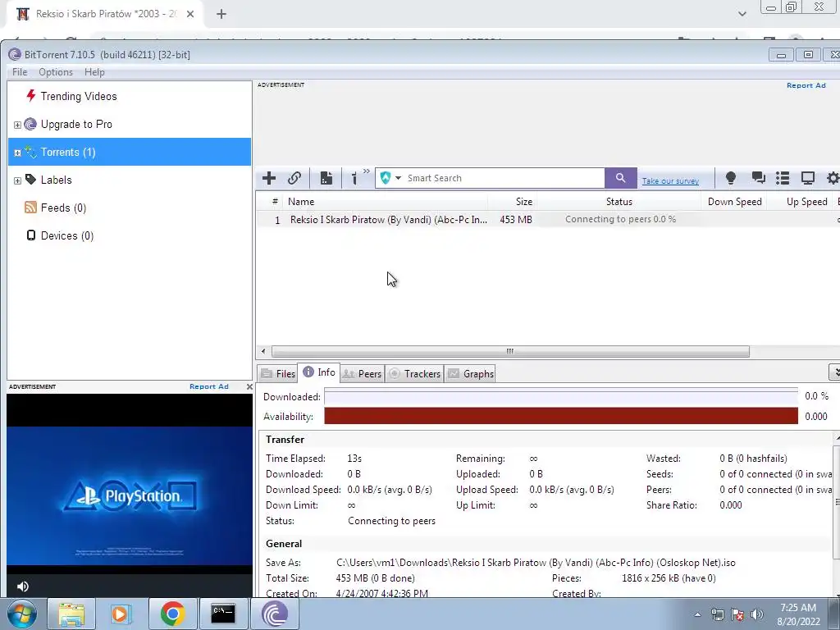Collapse detail pane via double-chevron button

(834, 372)
